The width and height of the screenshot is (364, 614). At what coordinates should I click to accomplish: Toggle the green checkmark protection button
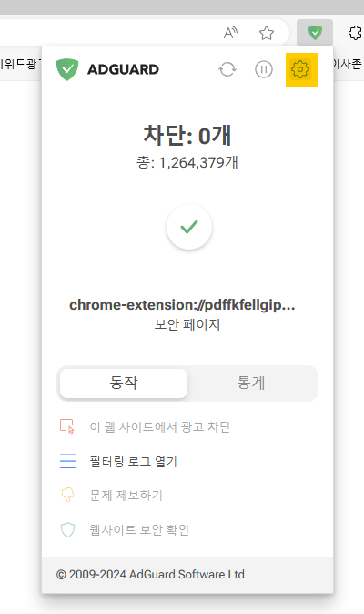point(189,227)
